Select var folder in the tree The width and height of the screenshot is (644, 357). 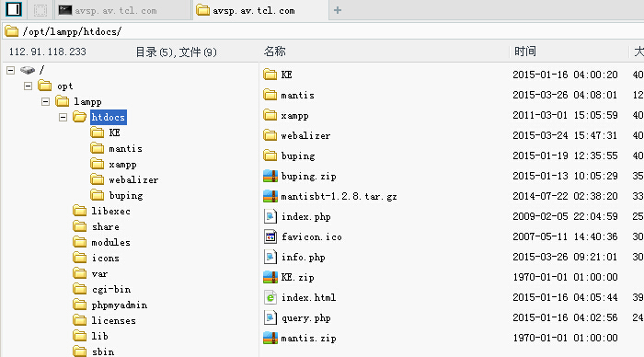99,273
